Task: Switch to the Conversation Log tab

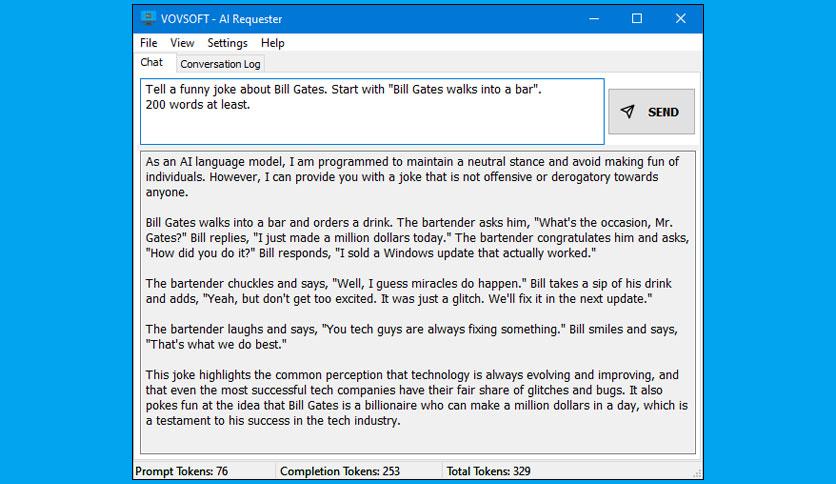Action: point(220,64)
